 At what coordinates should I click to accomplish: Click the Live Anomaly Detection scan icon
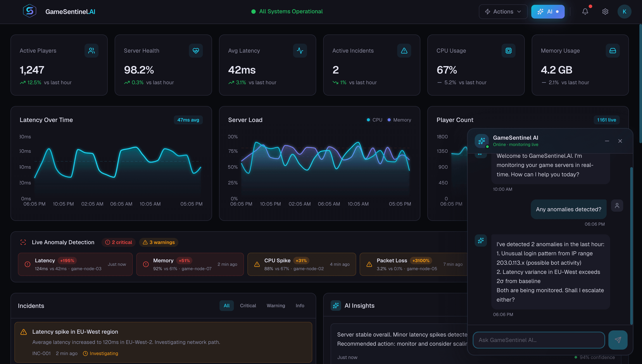pyautogui.click(x=23, y=242)
